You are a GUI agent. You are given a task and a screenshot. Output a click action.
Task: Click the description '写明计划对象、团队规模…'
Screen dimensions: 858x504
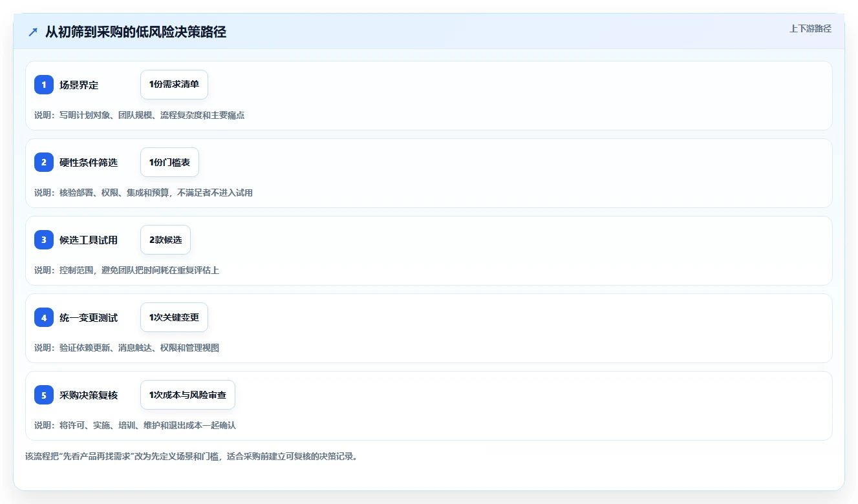(x=139, y=115)
